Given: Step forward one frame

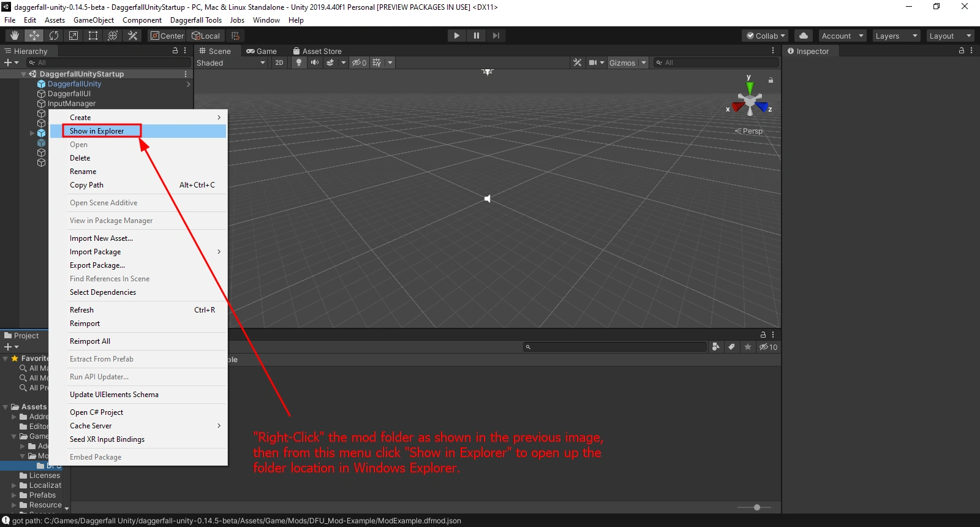Looking at the screenshot, I should [x=496, y=36].
